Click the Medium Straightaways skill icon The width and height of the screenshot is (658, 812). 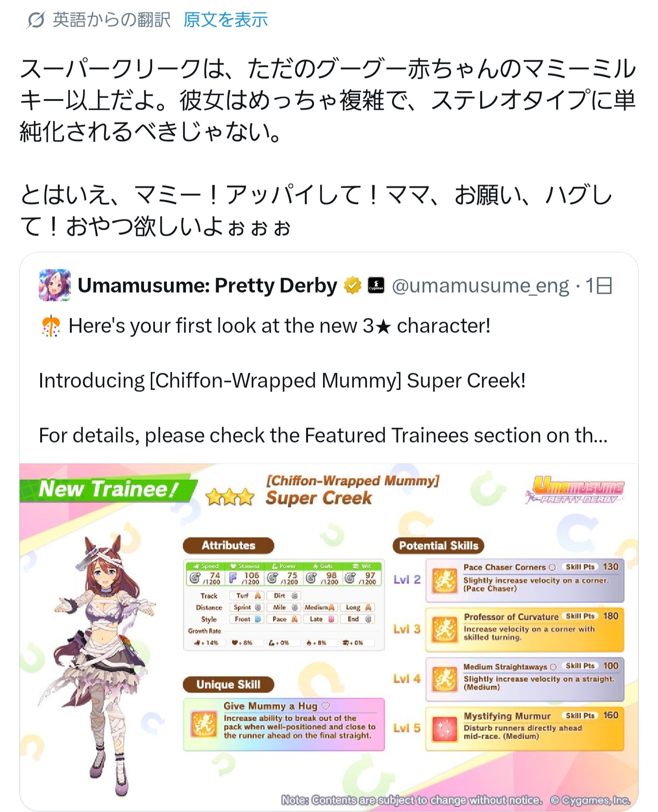[445, 679]
